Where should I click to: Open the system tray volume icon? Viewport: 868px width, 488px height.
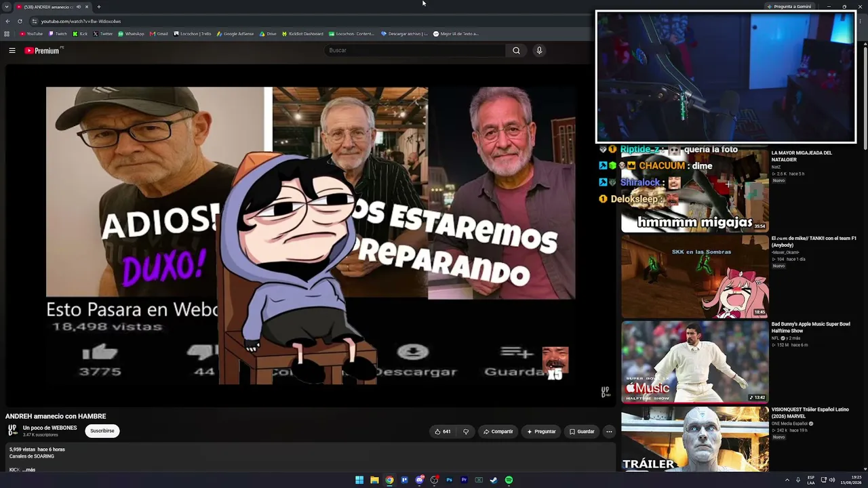tap(832, 480)
